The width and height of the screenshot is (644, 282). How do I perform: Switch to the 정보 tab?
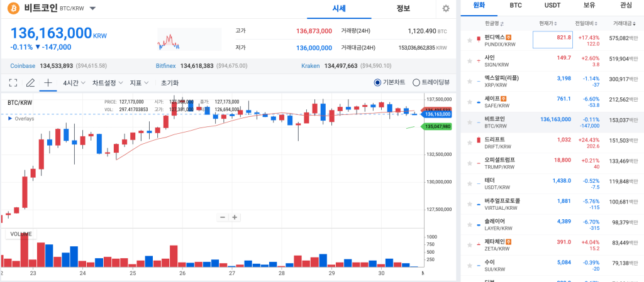pos(403,8)
